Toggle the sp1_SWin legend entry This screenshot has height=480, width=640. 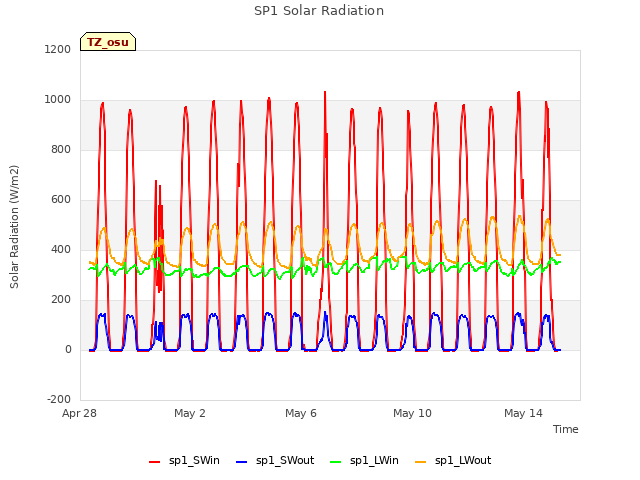[x=184, y=461]
